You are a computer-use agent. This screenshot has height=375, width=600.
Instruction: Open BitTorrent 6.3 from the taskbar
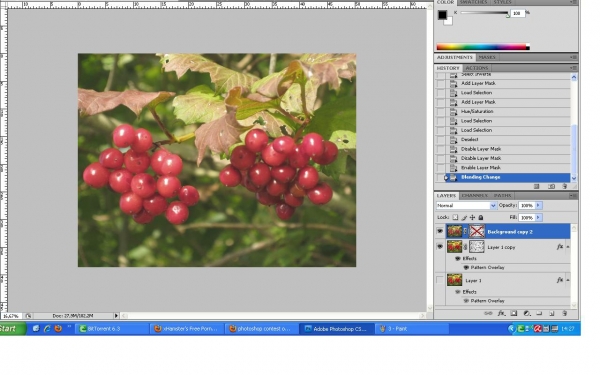(112, 328)
